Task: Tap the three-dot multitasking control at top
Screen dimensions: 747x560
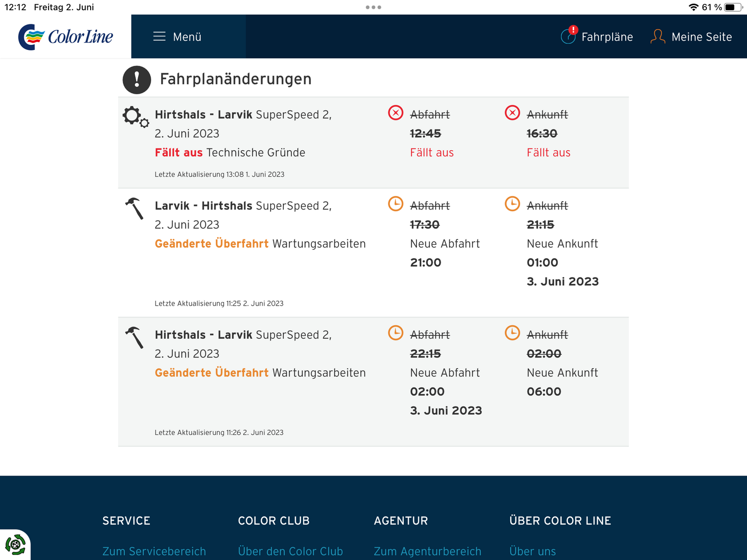Action: coord(373,7)
